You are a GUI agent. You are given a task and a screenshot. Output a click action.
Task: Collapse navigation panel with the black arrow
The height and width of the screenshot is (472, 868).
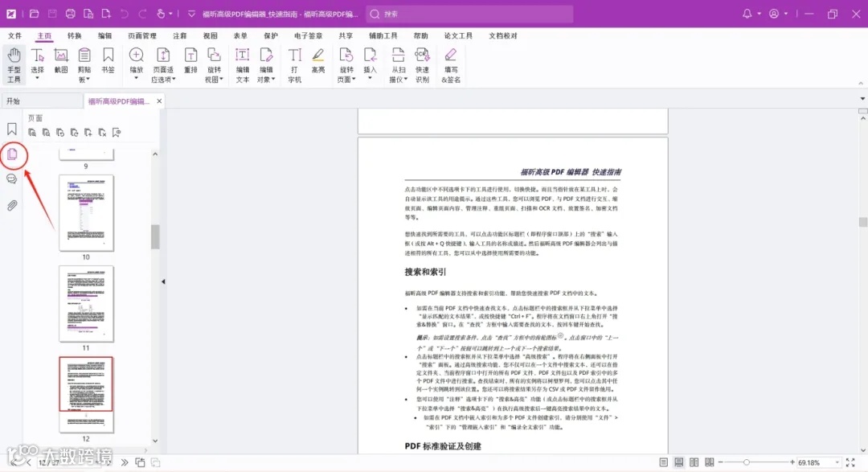(163, 281)
